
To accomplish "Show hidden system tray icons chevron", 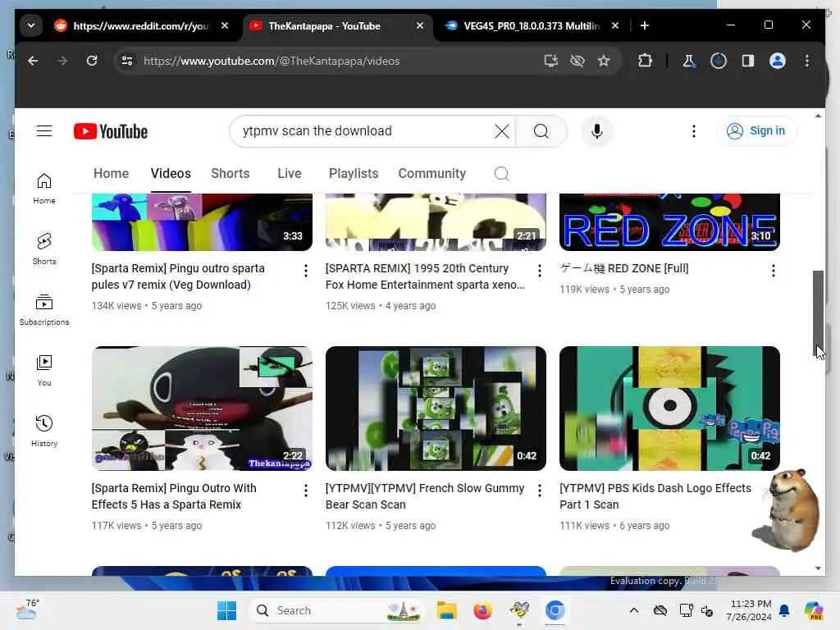I will [634, 610].
